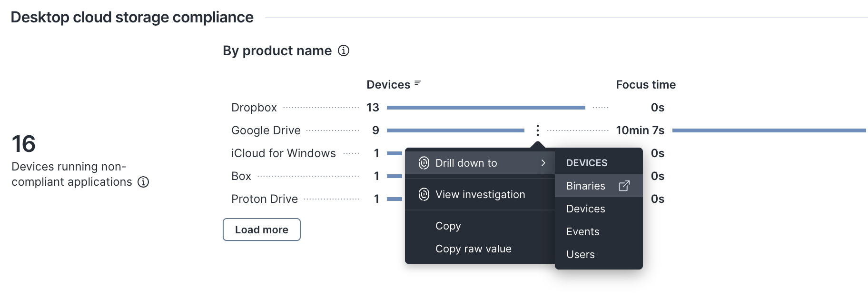Click info icon beside non-compliant applications
The width and height of the screenshot is (868, 300).
coord(143,182)
